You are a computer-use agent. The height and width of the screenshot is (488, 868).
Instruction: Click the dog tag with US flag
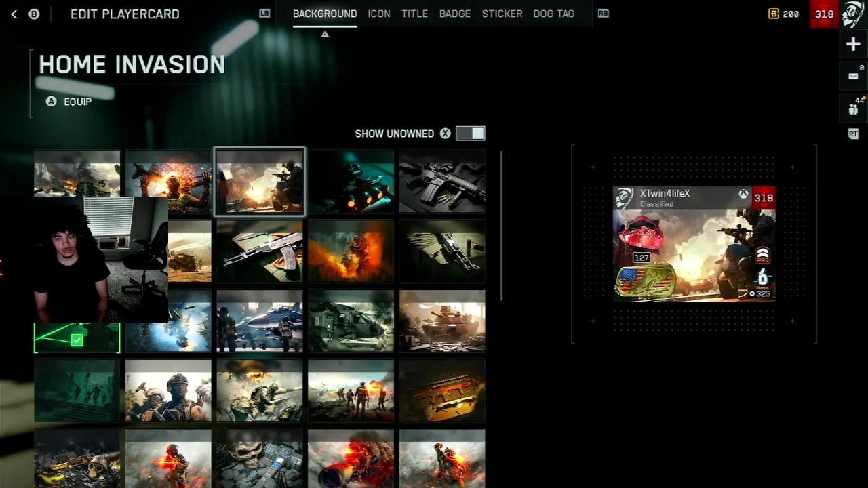click(x=646, y=282)
